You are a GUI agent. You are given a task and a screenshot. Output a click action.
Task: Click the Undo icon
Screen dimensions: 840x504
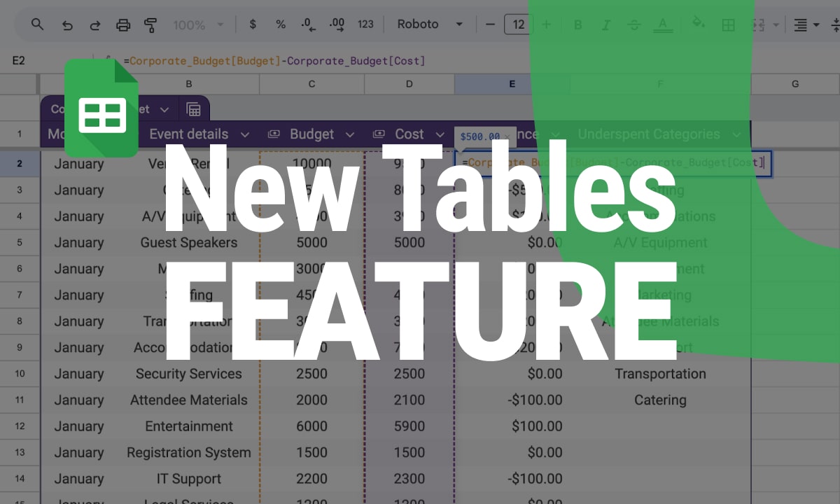coord(66,24)
